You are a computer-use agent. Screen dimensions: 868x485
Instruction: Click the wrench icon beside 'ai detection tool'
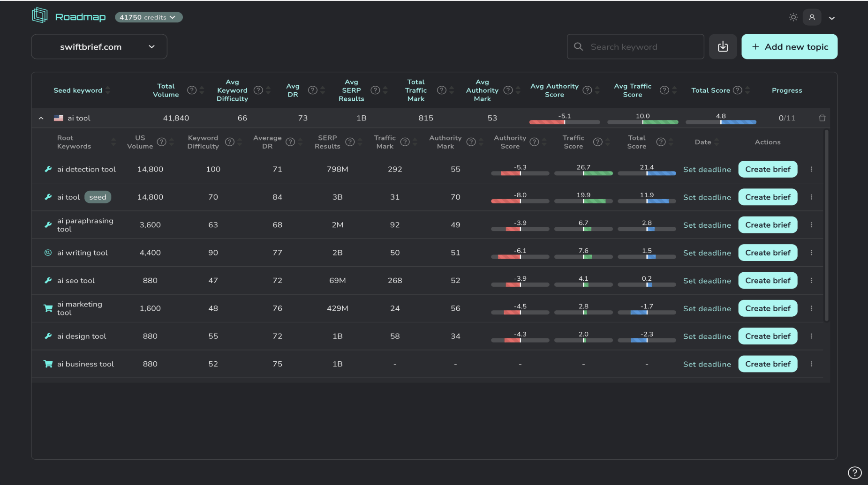pos(48,169)
